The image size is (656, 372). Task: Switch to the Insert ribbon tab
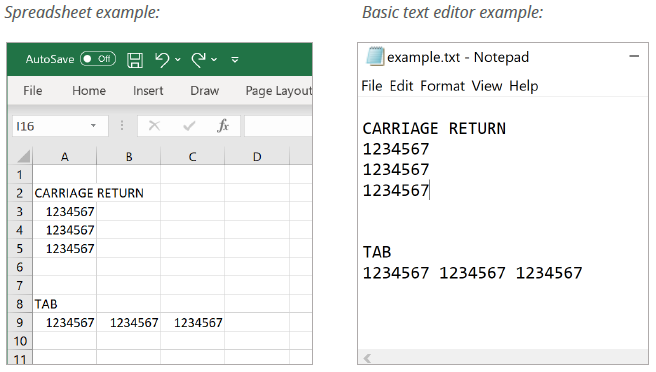point(148,90)
